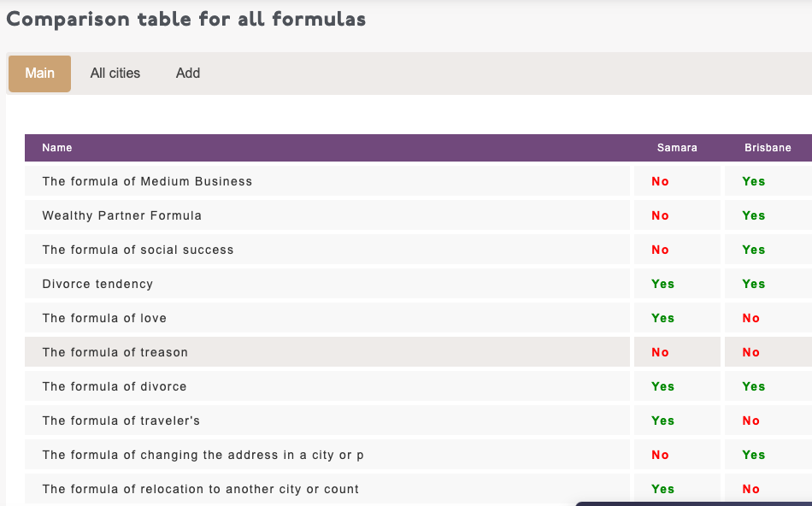812x506 pixels.
Task: Open Wealthy Partner Formula row
Action: (x=122, y=215)
